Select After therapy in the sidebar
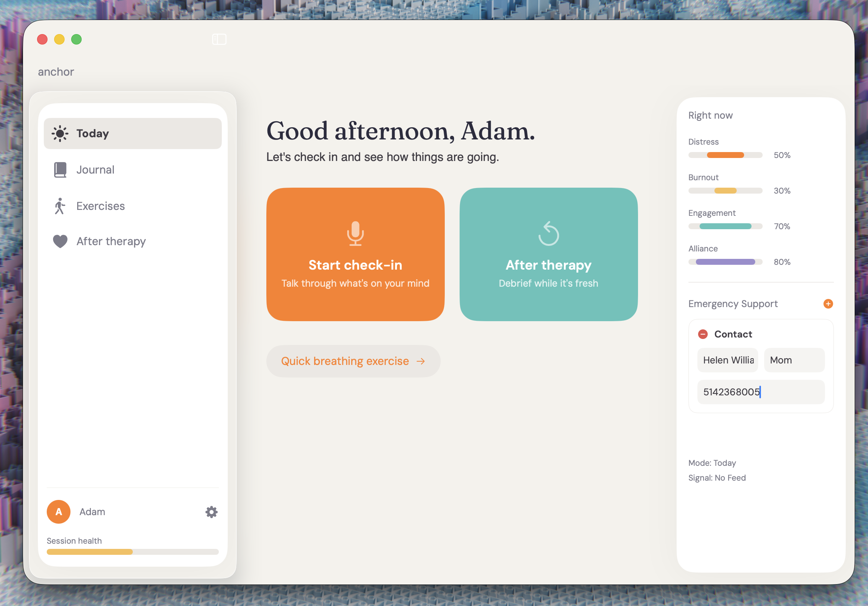This screenshot has width=868, height=606. click(x=111, y=241)
